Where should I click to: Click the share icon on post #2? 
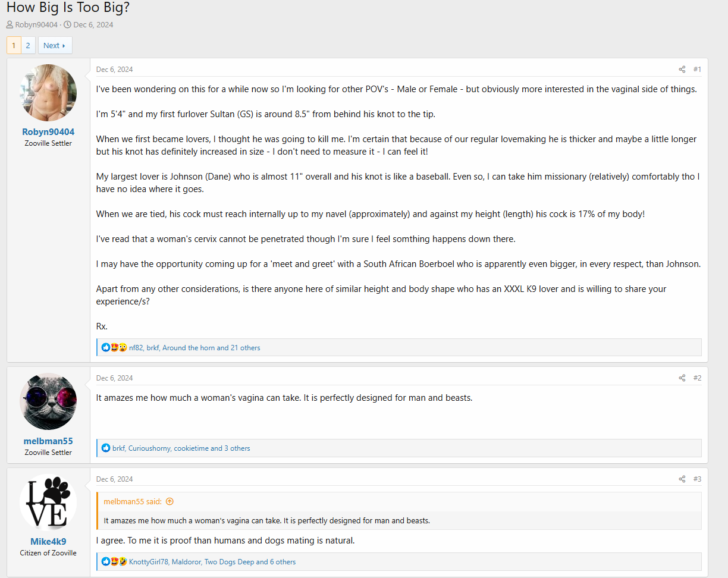[x=682, y=378]
